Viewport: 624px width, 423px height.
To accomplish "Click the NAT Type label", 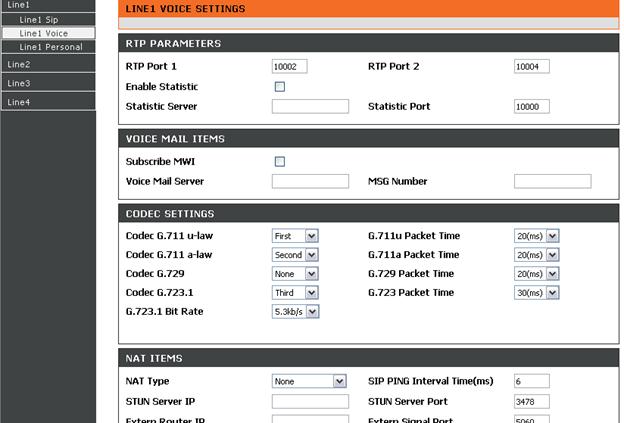I will pyautogui.click(x=147, y=381).
